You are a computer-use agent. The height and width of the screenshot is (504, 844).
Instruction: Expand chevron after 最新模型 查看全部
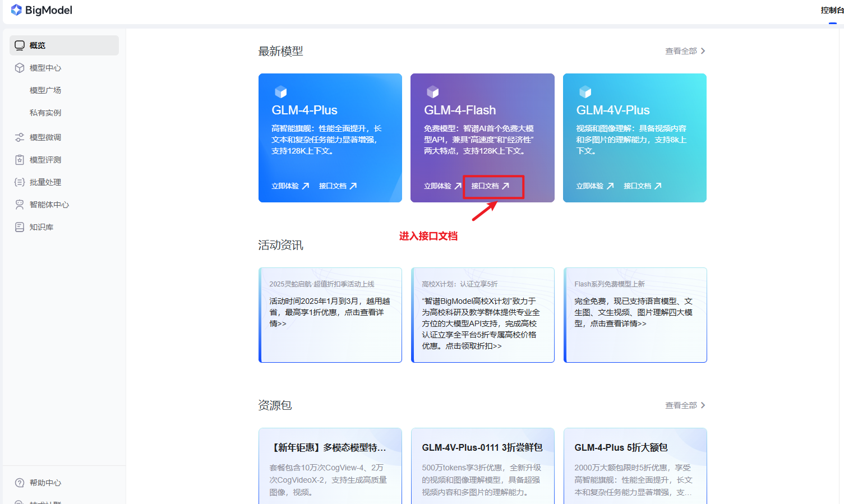click(703, 51)
